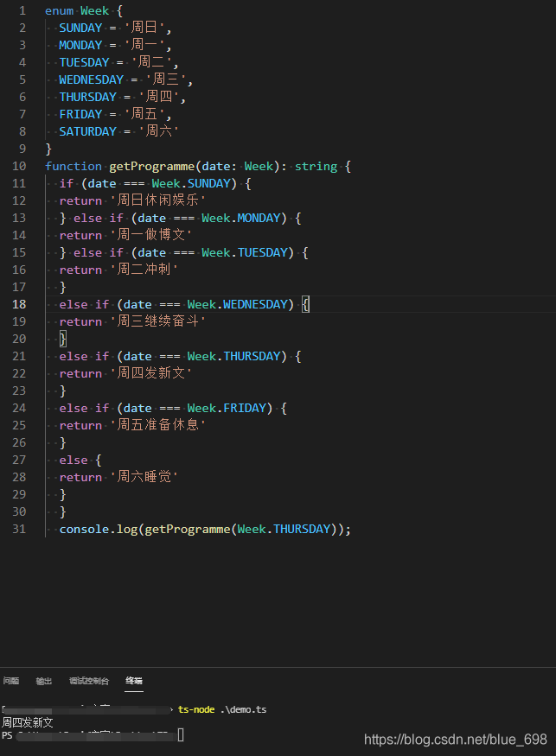The image size is (556, 756).
Task: Click 'Week.FRIDAY' on line 24
Action: click(x=227, y=408)
